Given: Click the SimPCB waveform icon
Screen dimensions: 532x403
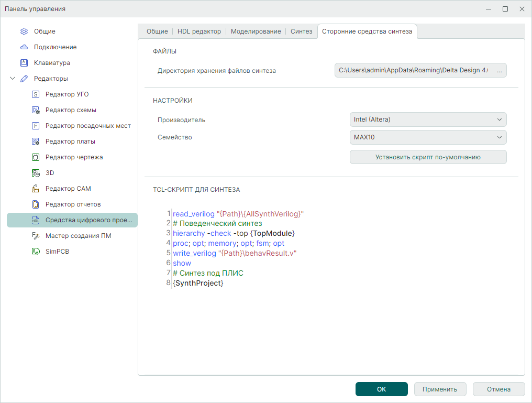Looking at the screenshot, I should pos(36,252).
